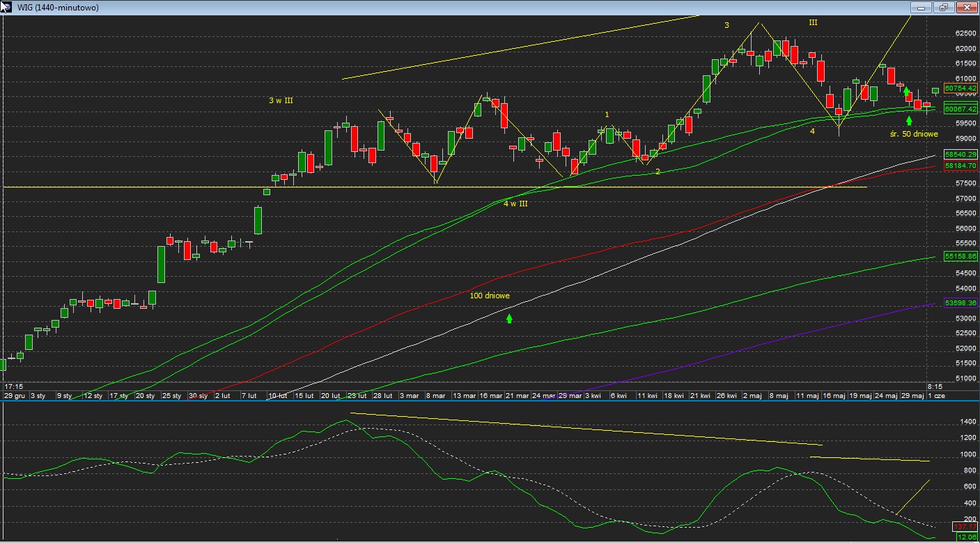Restore down the WIG chart window

944,8
